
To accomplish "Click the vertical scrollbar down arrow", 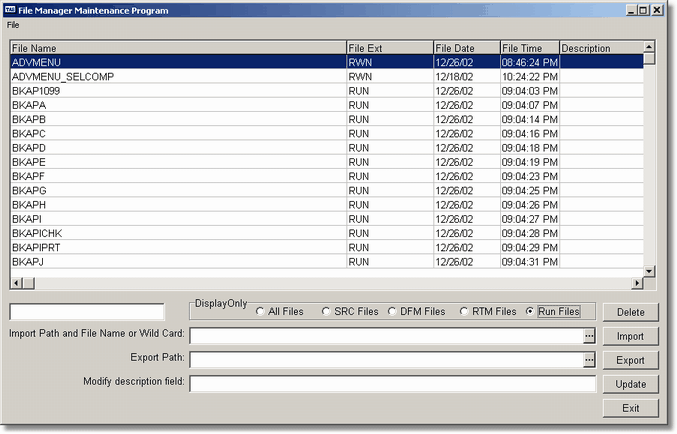I will (649, 271).
